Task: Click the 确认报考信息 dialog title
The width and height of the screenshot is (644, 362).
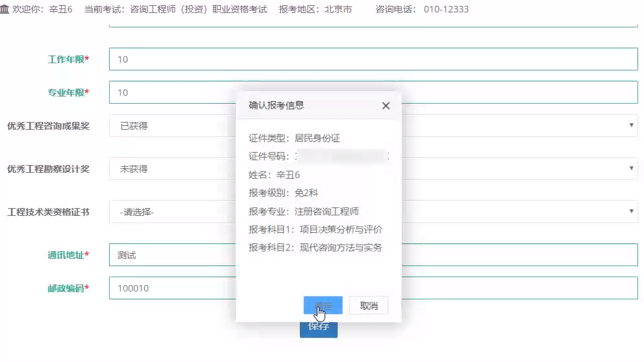Action: (x=276, y=106)
